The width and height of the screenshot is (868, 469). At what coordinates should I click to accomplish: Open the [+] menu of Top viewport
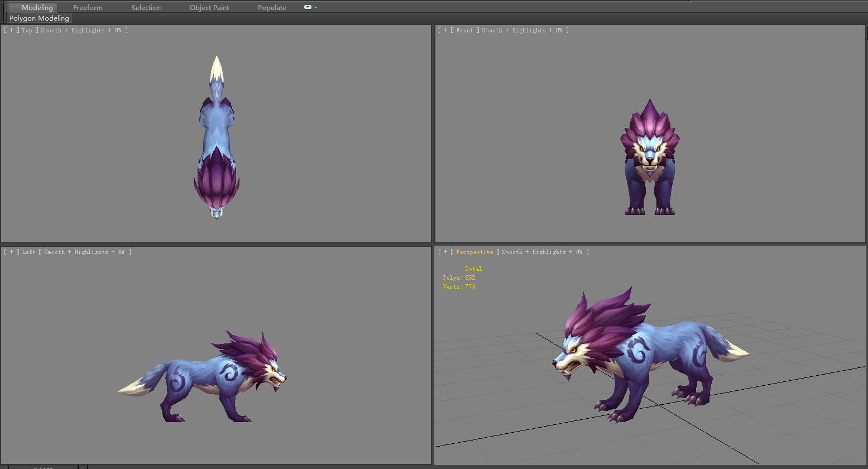pyautogui.click(x=11, y=30)
